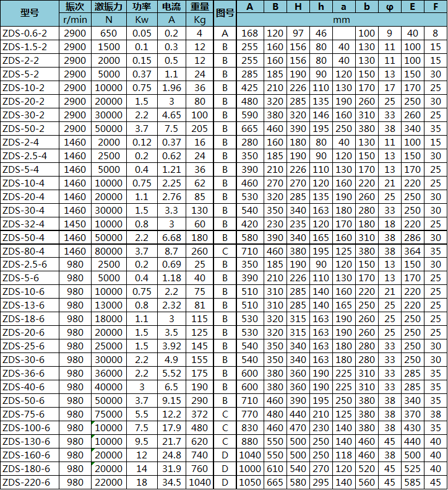Select E value 585 in ZDS-220-6 row

pyautogui.click(x=412, y=483)
